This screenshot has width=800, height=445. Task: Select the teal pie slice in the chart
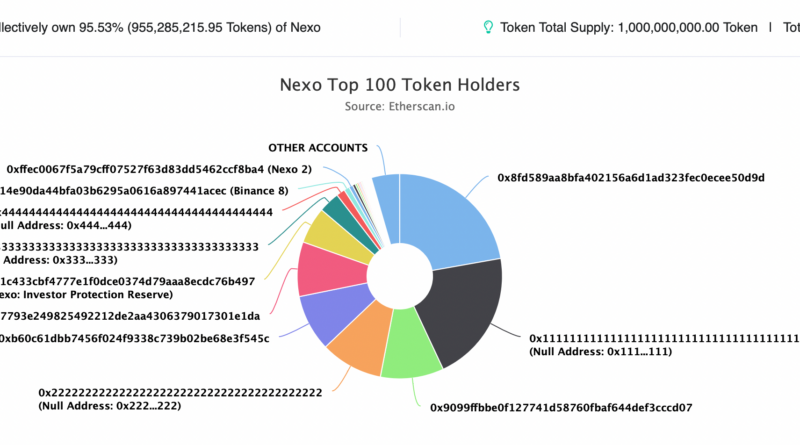coord(334,208)
